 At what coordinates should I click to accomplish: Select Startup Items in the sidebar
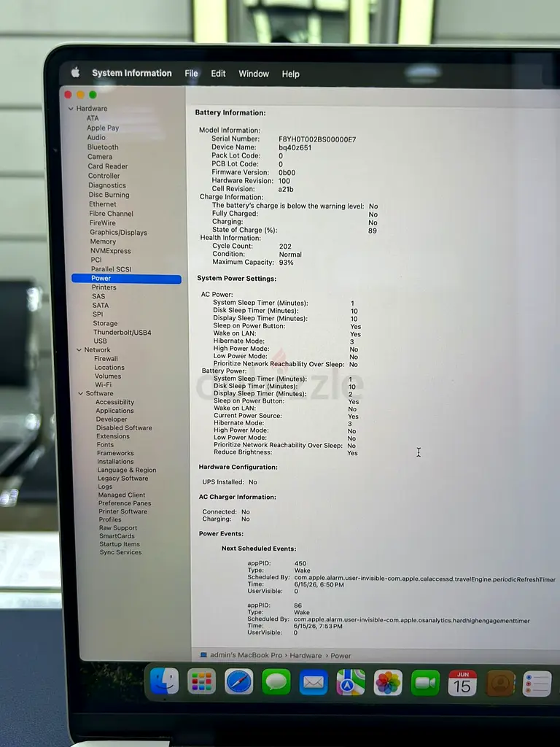[x=120, y=544]
